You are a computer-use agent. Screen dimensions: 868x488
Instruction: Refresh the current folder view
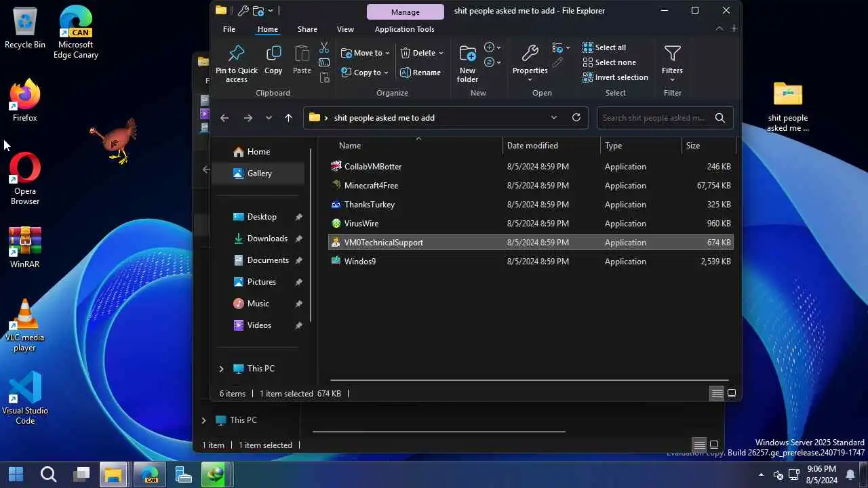tap(576, 117)
